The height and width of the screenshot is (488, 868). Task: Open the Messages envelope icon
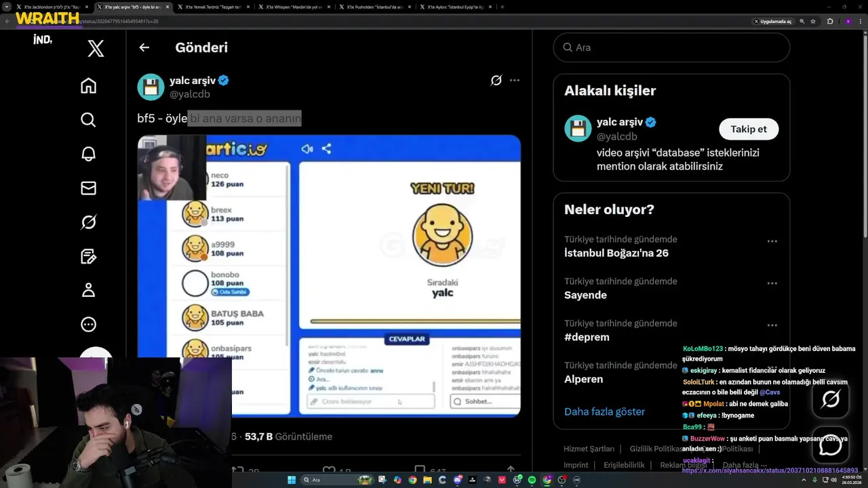tap(88, 188)
